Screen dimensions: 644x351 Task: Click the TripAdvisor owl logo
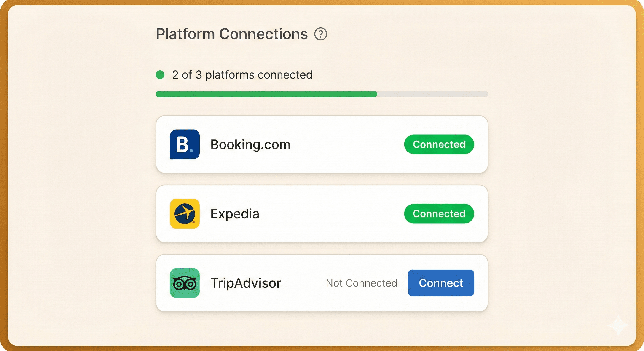pos(185,283)
